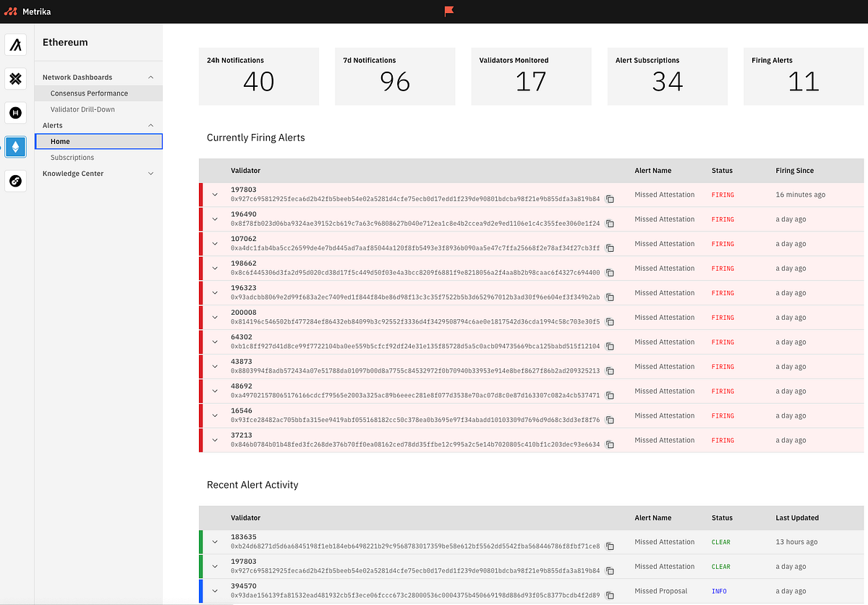Collapse the Network Dashboards section
Screen dimensions: 868x605
150,77
